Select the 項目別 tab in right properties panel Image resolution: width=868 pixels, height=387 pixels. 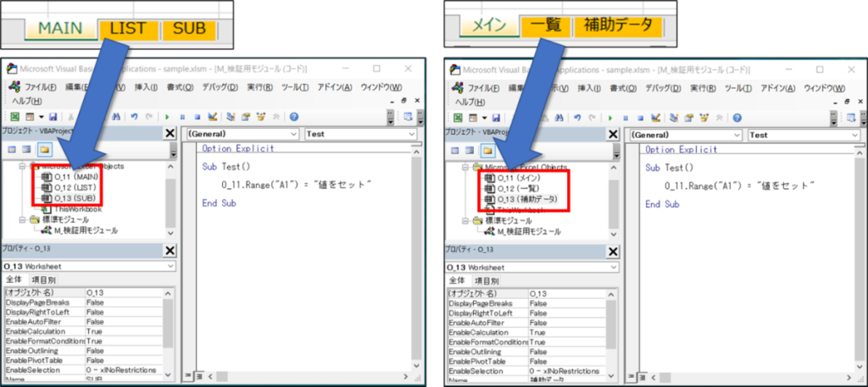tap(486, 280)
